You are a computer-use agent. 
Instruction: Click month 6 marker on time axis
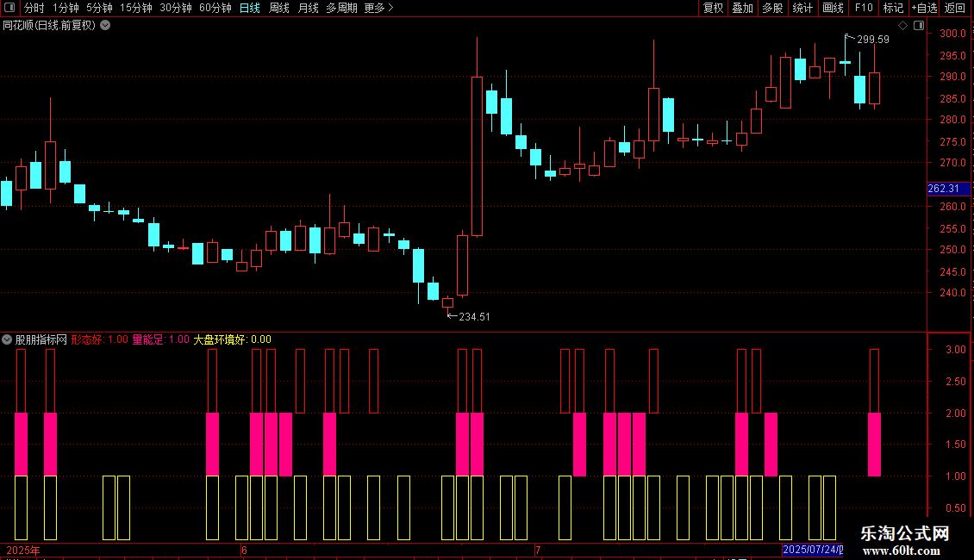244,551
